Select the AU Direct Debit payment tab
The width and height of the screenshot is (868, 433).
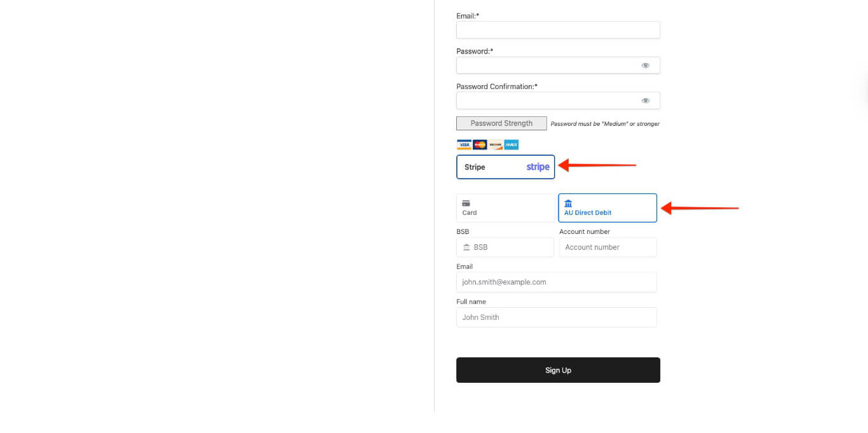pos(607,207)
